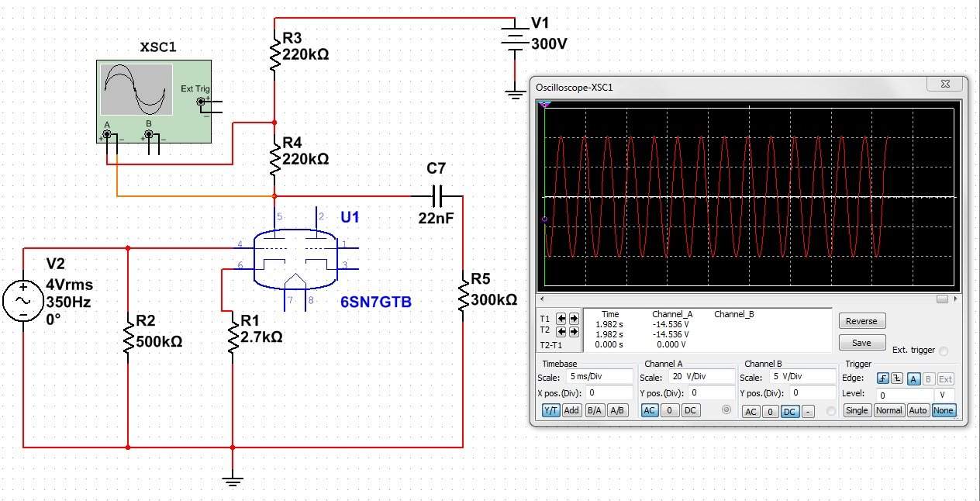Set trigger mode to Auto
This screenshot has height=501, width=980.
pyautogui.click(x=918, y=410)
